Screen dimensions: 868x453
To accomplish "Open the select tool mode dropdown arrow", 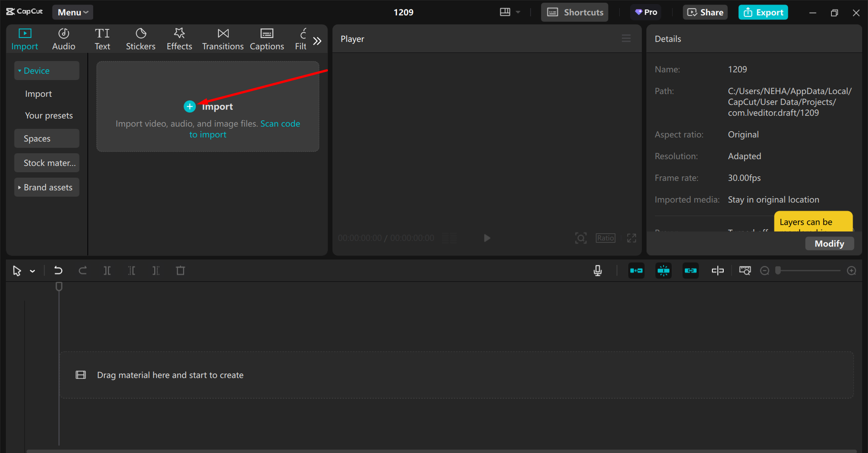I will tap(33, 271).
